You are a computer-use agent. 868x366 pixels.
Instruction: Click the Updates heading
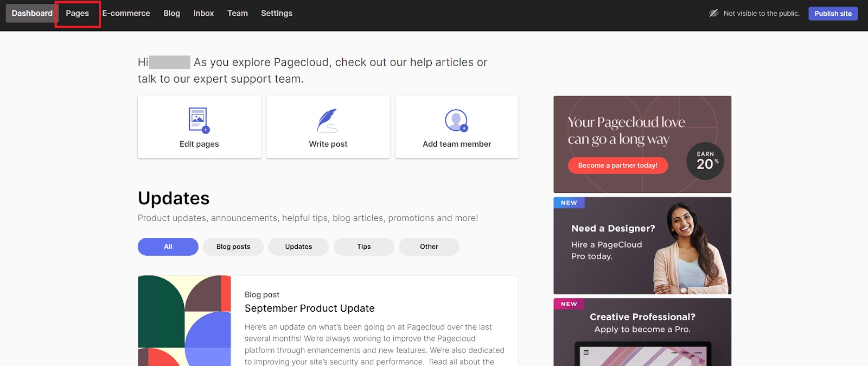174,198
